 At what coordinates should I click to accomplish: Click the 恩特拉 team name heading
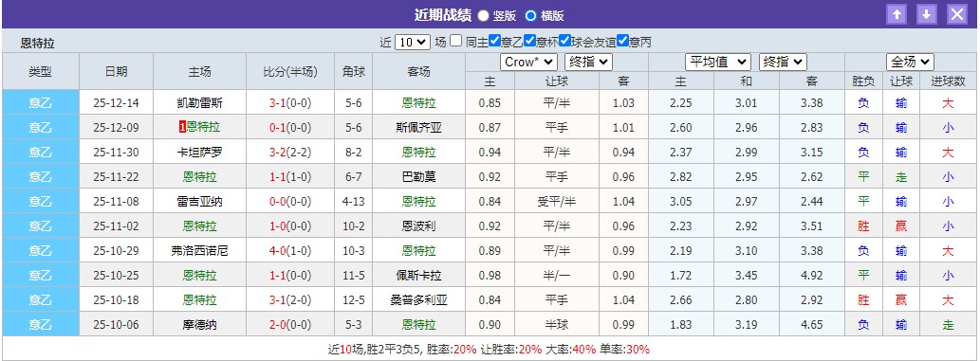38,43
